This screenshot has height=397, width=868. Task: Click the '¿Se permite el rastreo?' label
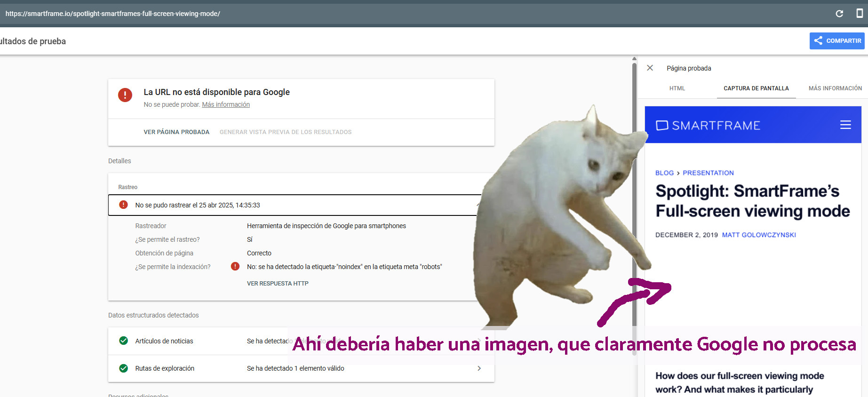[x=167, y=239]
